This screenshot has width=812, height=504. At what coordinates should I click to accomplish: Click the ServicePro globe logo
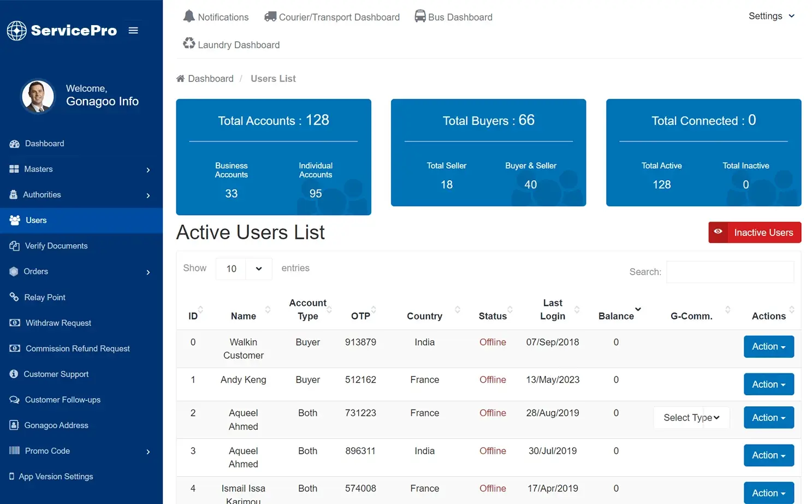coord(16,31)
